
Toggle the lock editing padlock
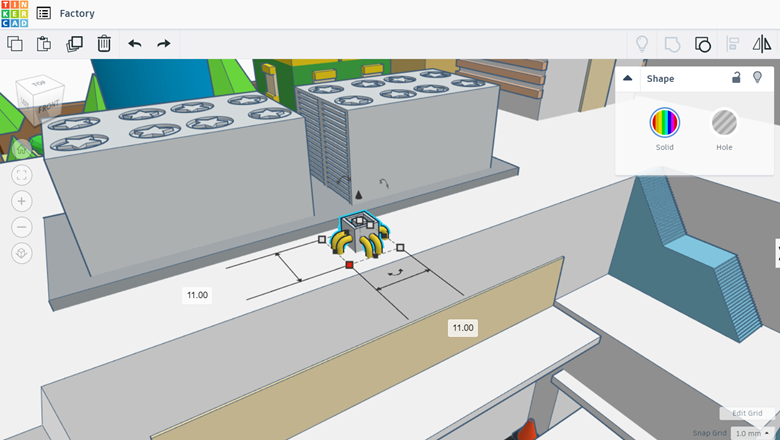click(736, 77)
